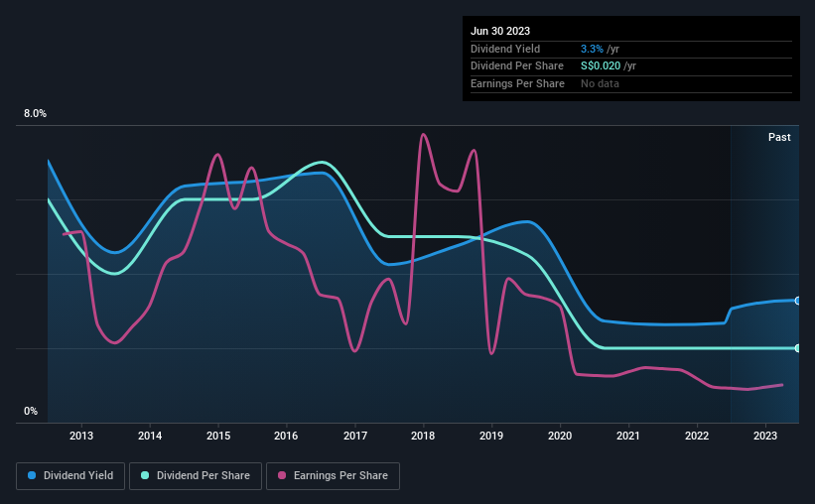Click the Earnings Per Share tooltip row label

coord(518,83)
